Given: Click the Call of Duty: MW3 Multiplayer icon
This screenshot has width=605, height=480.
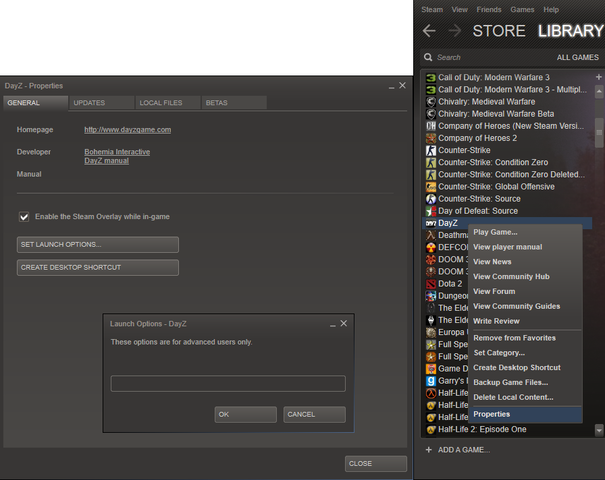Looking at the screenshot, I should coord(431,90).
